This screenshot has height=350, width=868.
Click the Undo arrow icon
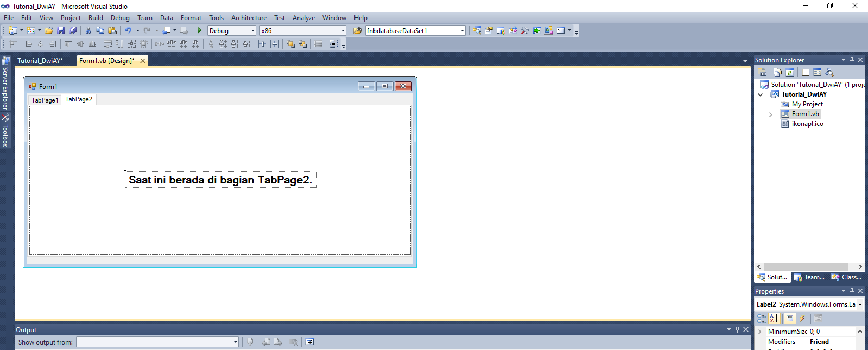(x=128, y=31)
